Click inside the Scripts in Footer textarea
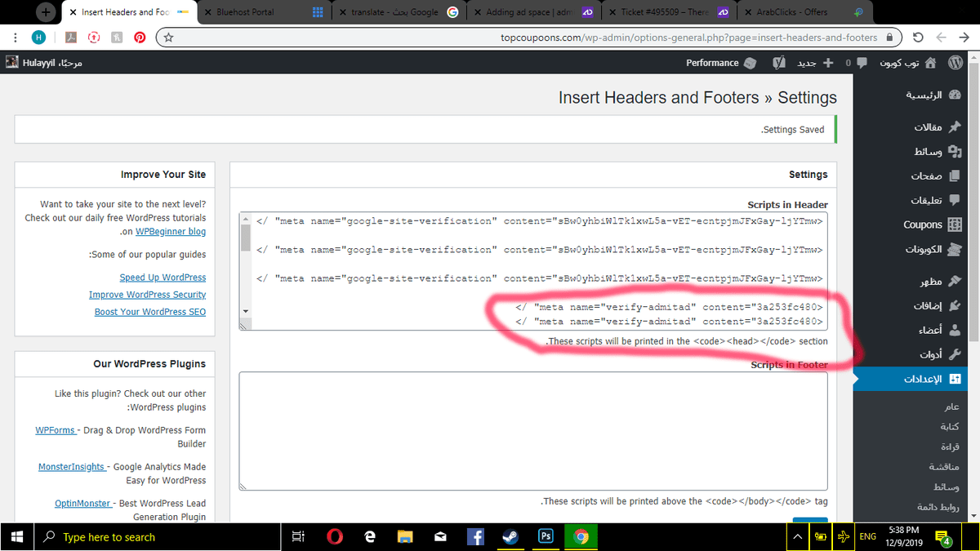This screenshot has width=980, height=551. [533, 431]
